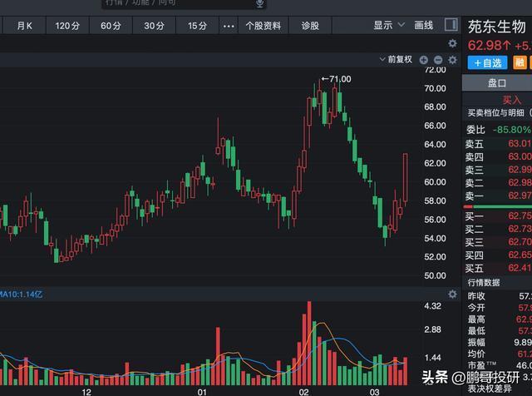This screenshot has height=396, width=532.
Task: Add stock with +自选 button
Action: click(x=486, y=63)
